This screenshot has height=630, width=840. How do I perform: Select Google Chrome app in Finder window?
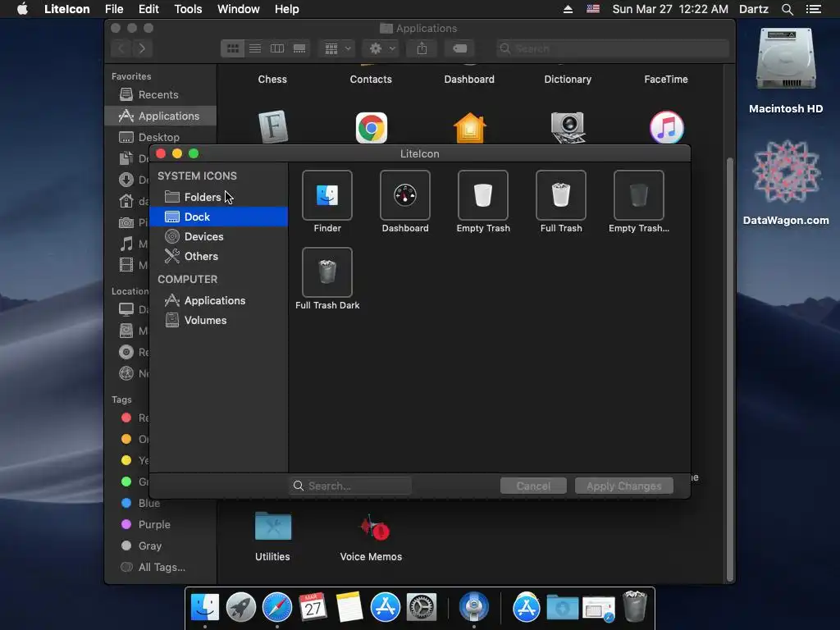tap(372, 127)
